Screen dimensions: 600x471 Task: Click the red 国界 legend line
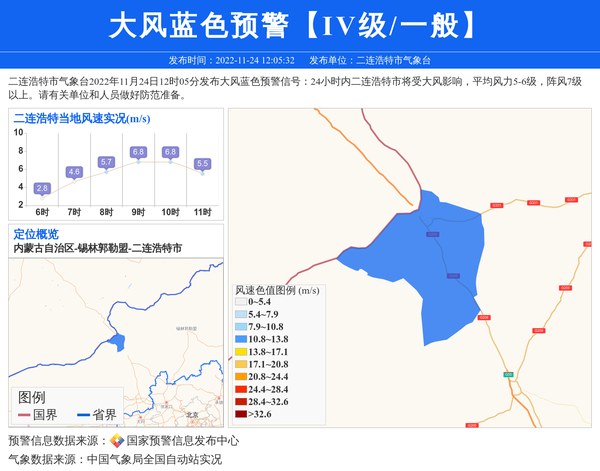pyautogui.click(x=24, y=415)
